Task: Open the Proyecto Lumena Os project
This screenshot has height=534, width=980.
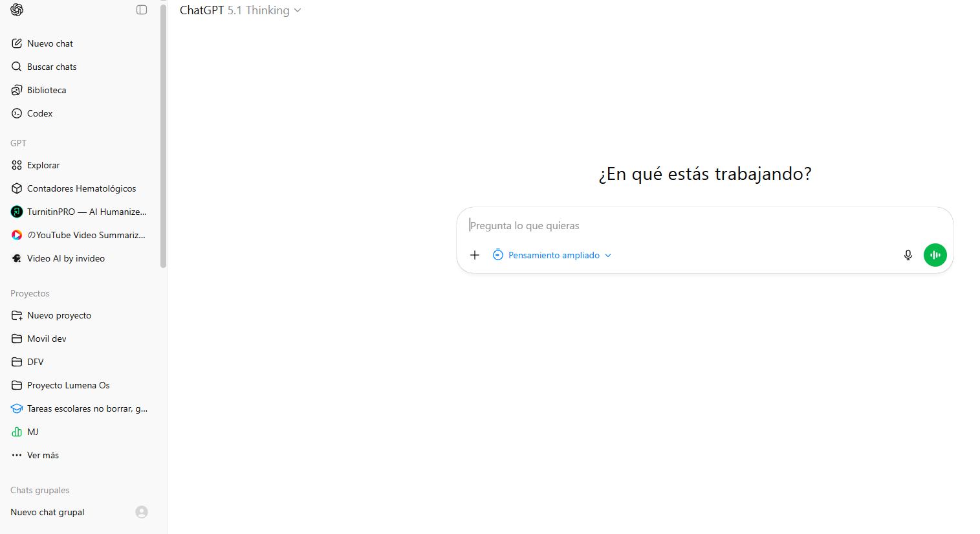Action: [x=69, y=385]
